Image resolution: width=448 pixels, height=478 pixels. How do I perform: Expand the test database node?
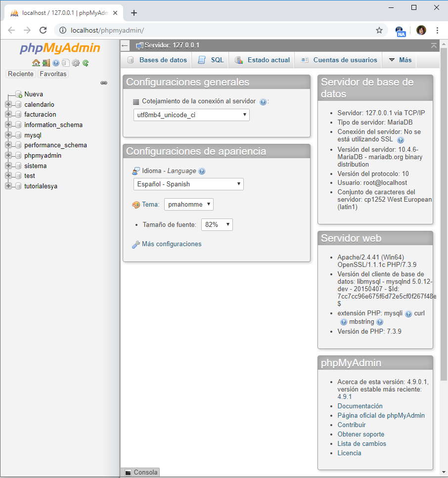click(8, 175)
